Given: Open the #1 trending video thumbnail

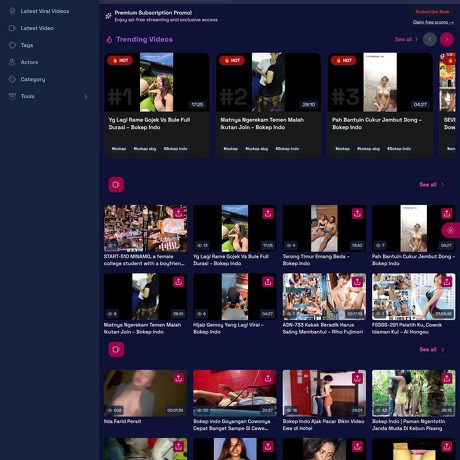Looking at the screenshot, I should pos(157,82).
